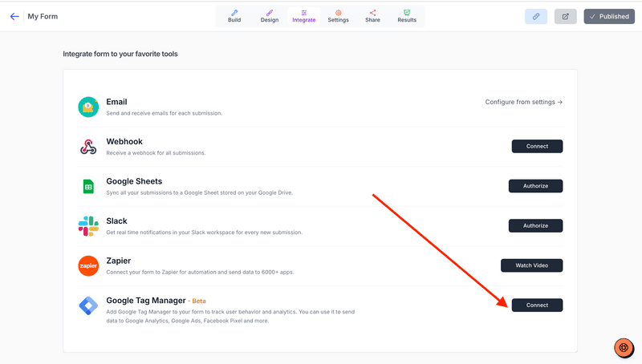Click the Zapier heading text

118,261
